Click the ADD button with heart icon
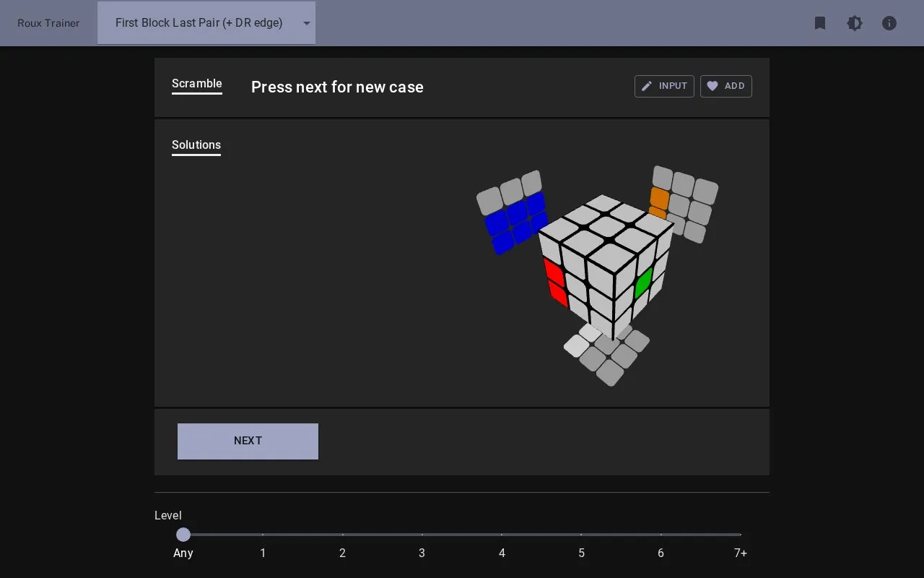This screenshot has height=578, width=924. (x=726, y=86)
